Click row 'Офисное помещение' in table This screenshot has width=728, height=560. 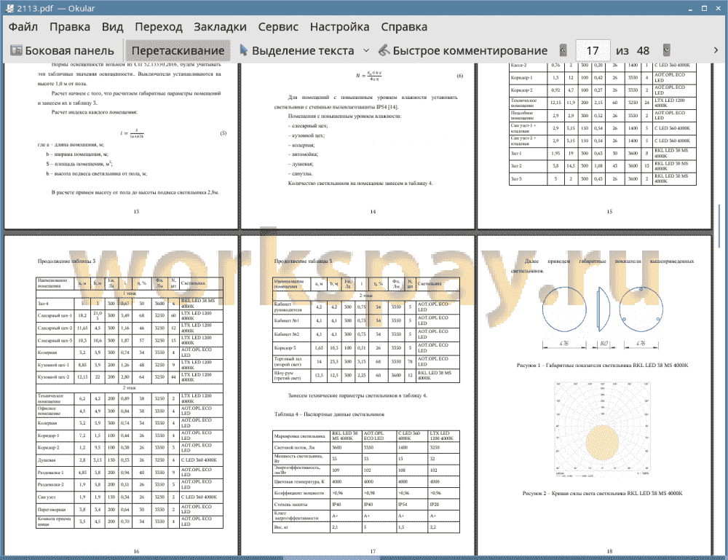tap(130, 411)
